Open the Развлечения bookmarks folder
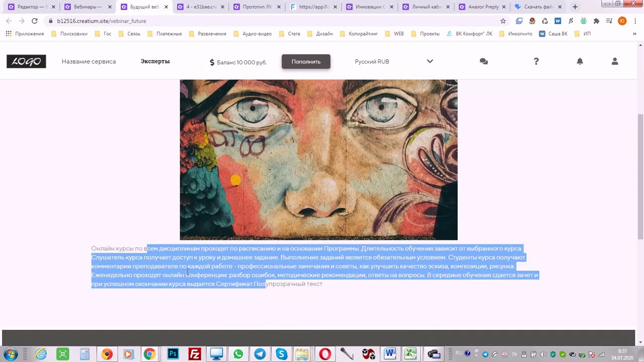 tap(207, 34)
